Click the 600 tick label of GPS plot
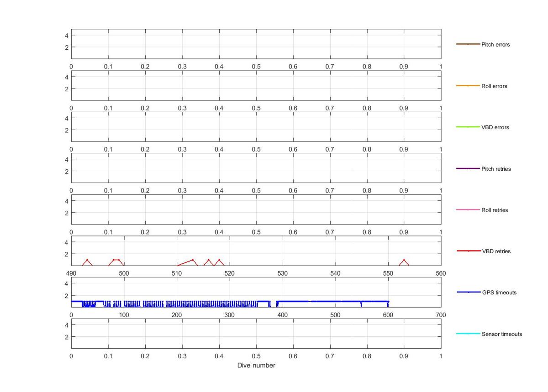 388,315
